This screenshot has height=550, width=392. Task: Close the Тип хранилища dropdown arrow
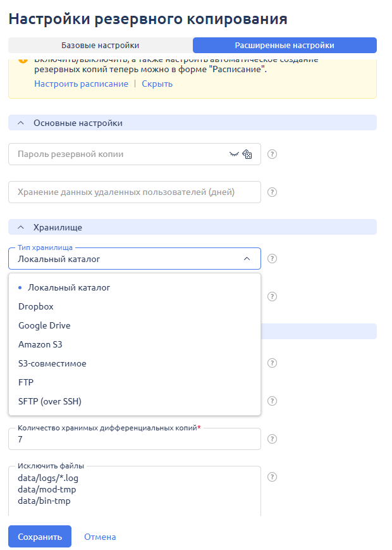[x=247, y=258]
